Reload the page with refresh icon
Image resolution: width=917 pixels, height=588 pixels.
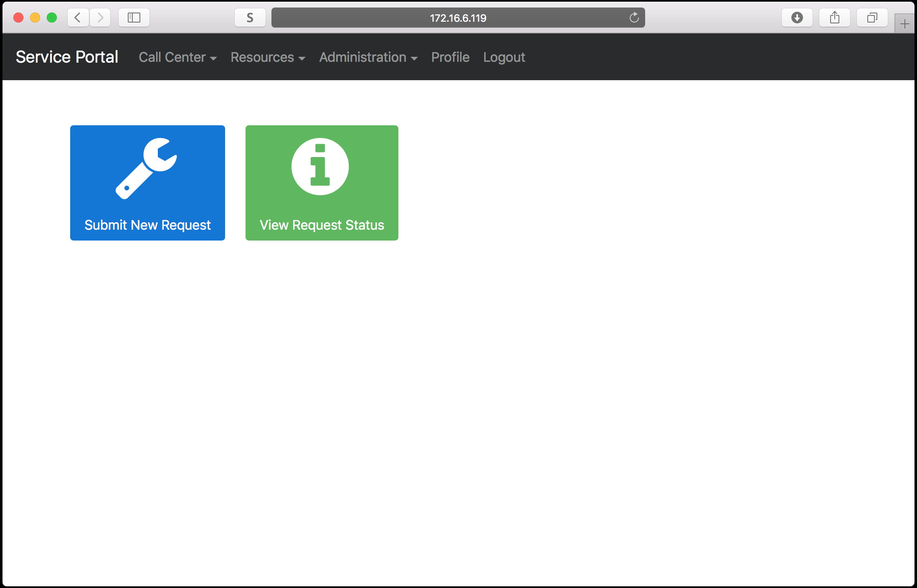[634, 18]
